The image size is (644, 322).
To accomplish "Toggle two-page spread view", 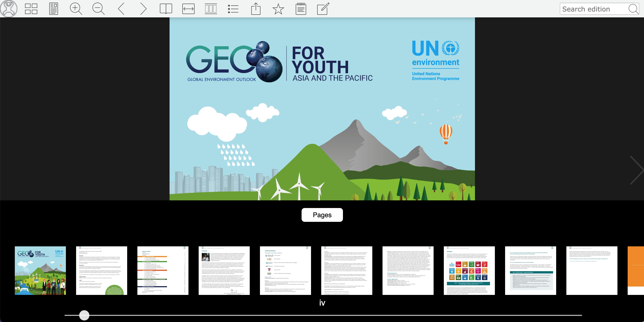I will click(166, 9).
